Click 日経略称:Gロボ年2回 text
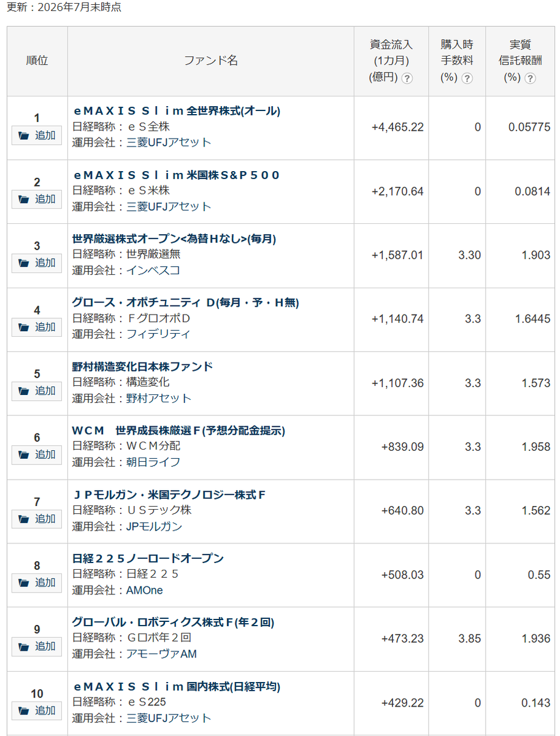 [132, 637]
